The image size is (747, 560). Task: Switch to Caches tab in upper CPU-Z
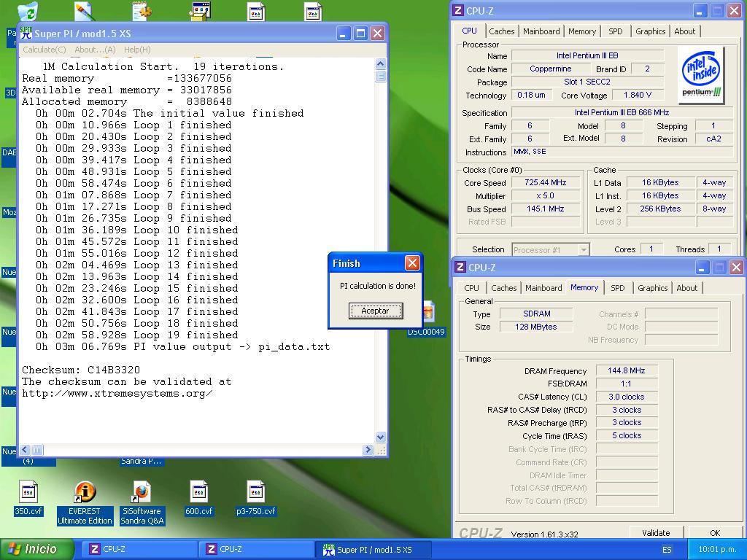[502, 31]
